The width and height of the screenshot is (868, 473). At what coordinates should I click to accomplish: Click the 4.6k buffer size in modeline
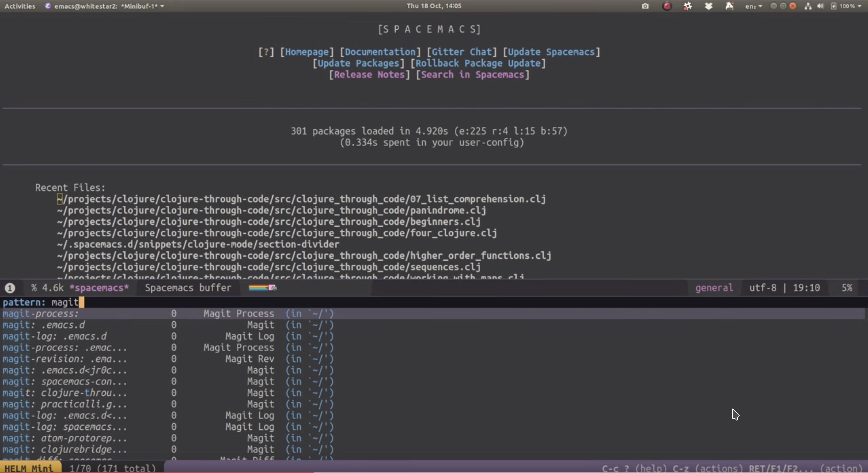click(x=53, y=288)
